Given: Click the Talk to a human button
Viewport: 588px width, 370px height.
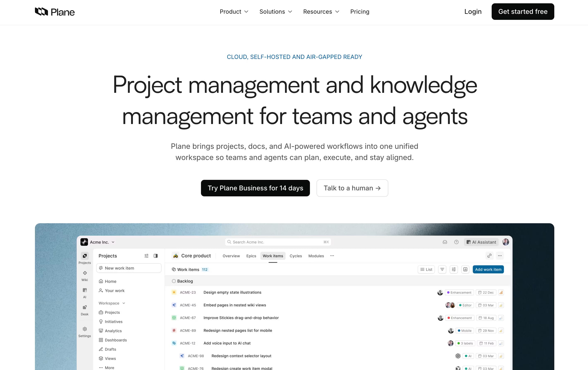Looking at the screenshot, I should [x=352, y=188].
